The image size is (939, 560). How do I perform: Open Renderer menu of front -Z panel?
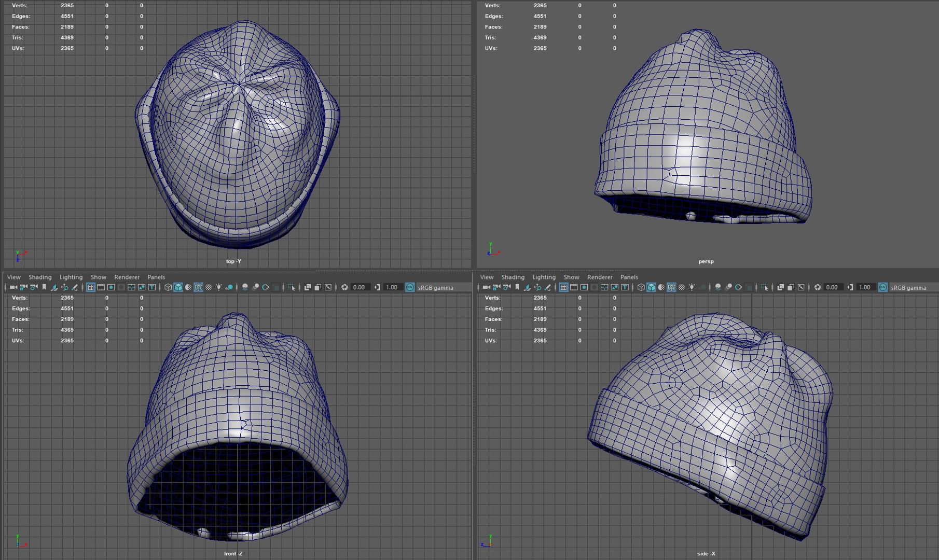point(127,277)
